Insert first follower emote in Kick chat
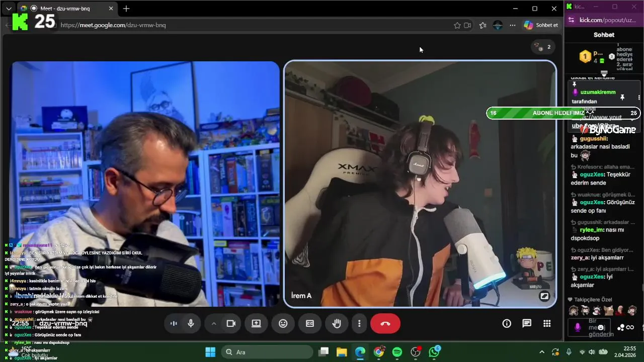The width and height of the screenshot is (644, 362). [x=573, y=311]
